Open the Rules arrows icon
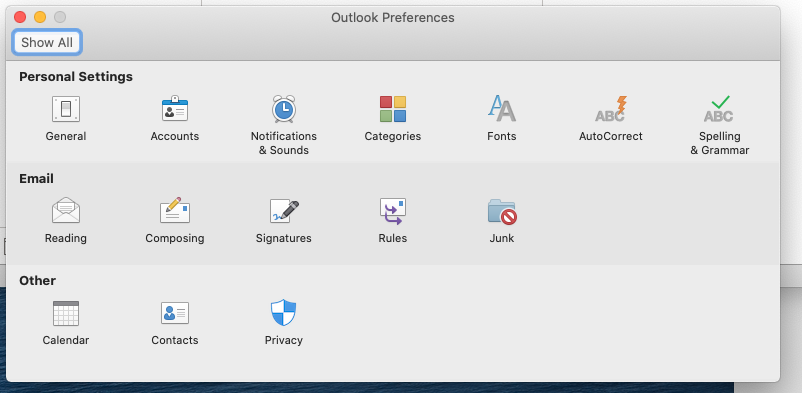Viewport: 802px width, 393px height. pyautogui.click(x=392, y=211)
